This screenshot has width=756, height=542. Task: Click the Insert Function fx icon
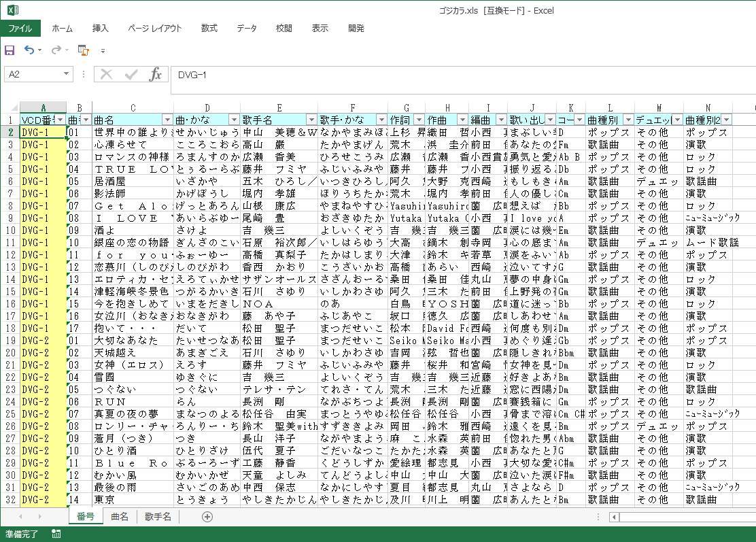pos(155,74)
